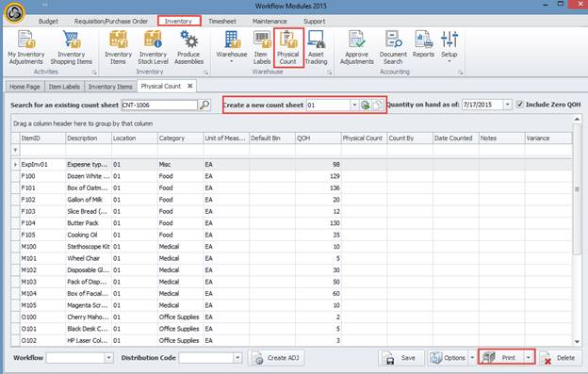Click the Save button
The width and height of the screenshot is (588, 374).
401,358
